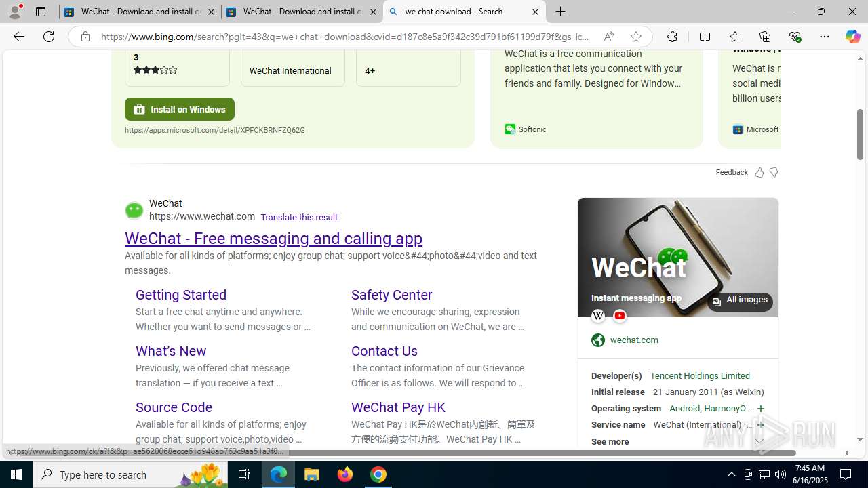Give thumbs up feedback
Viewport: 868px width, 488px height.
click(759, 173)
